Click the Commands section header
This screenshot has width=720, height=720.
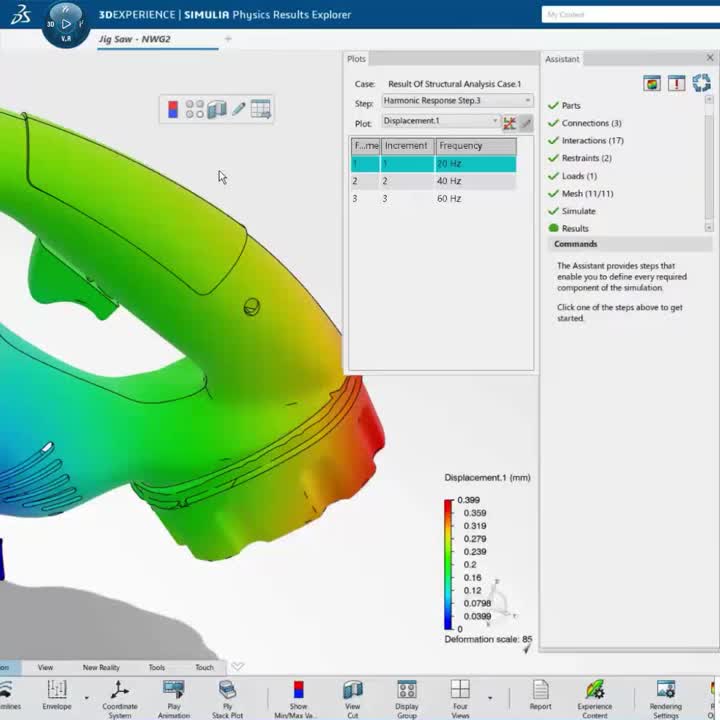coord(630,244)
